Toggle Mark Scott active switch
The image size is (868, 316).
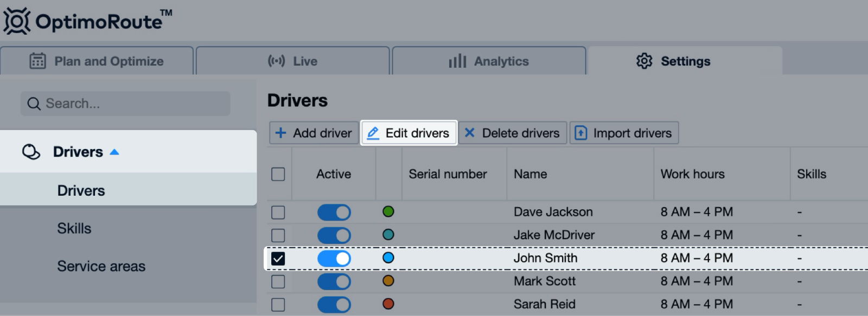(x=334, y=281)
